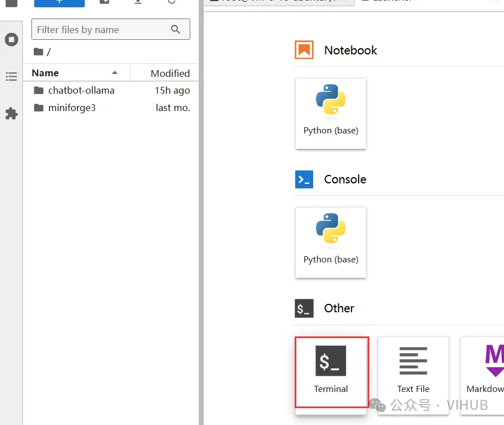Launch a Python (base) notebook
This screenshot has height=425, width=504.
pyautogui.click(x=331, y=113)
